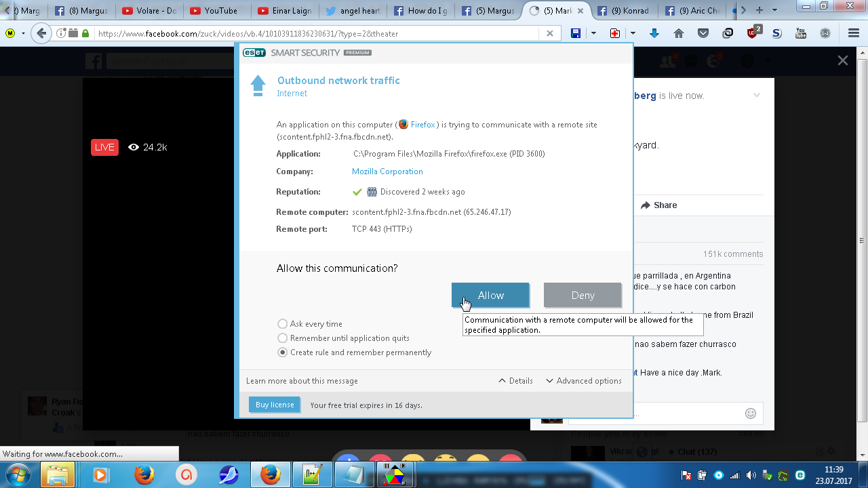Open the media player taskbar icon
The height and width of the screenshot is (488, 868).
pos(100,474)
